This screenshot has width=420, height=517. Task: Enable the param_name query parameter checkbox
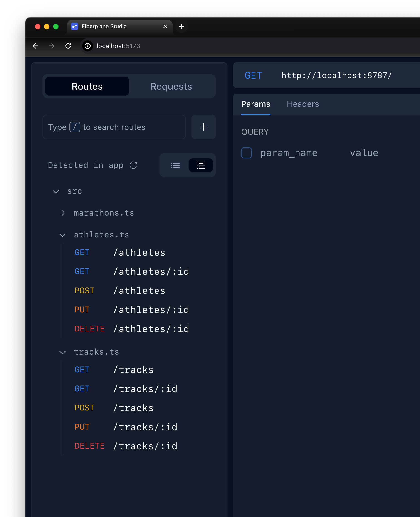click(x=246, y=153)
